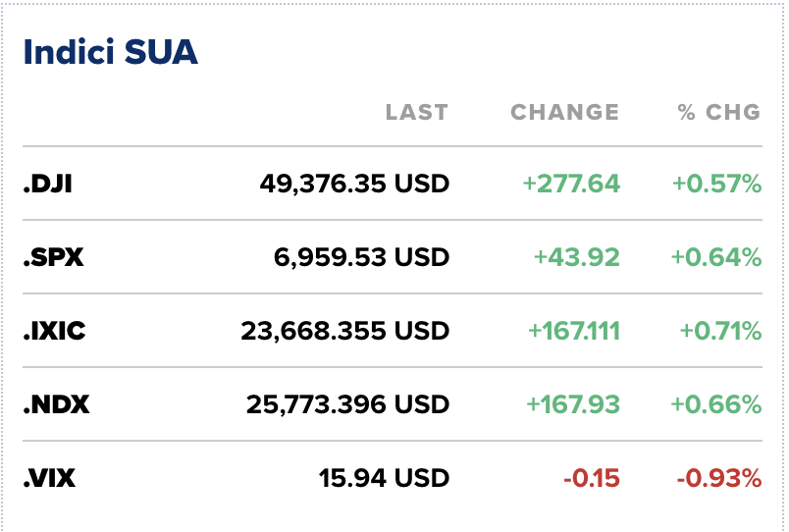Click the .DJI change value +277.64
The height and width of the screenshot is (532, 789).
pos(571,184)
